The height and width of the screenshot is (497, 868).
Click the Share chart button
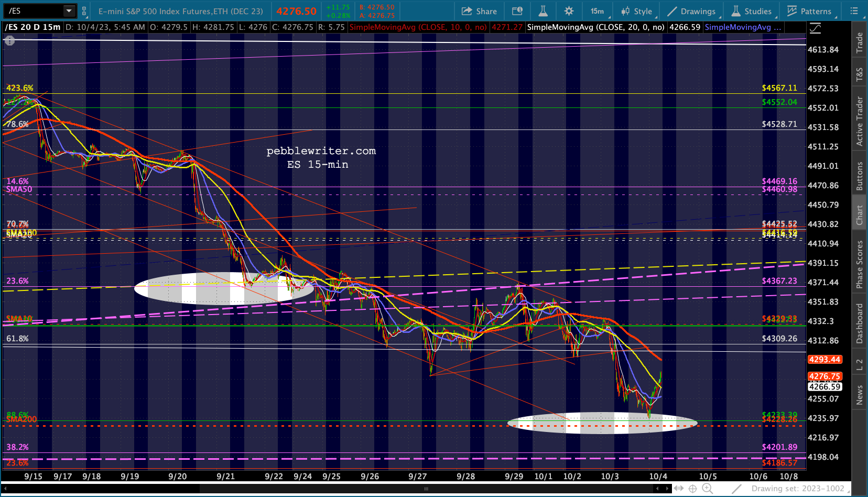(479, 11)
